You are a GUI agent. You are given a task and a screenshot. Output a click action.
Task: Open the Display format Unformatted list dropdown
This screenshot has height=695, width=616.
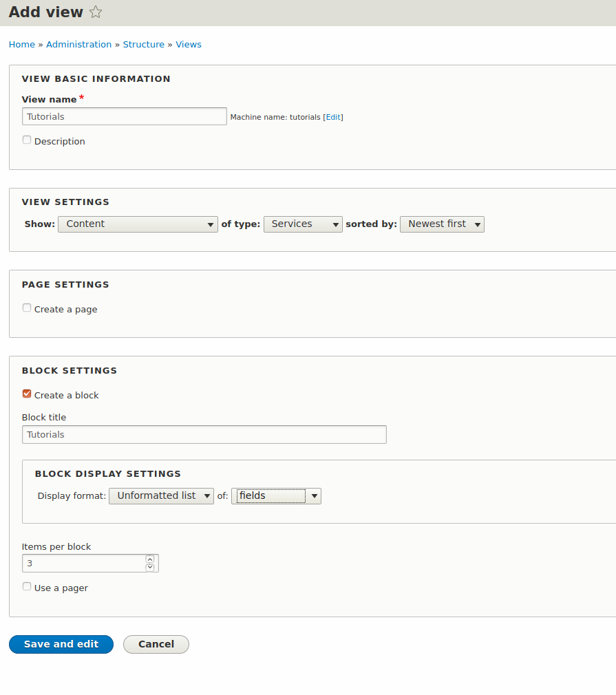click(161, 496)
